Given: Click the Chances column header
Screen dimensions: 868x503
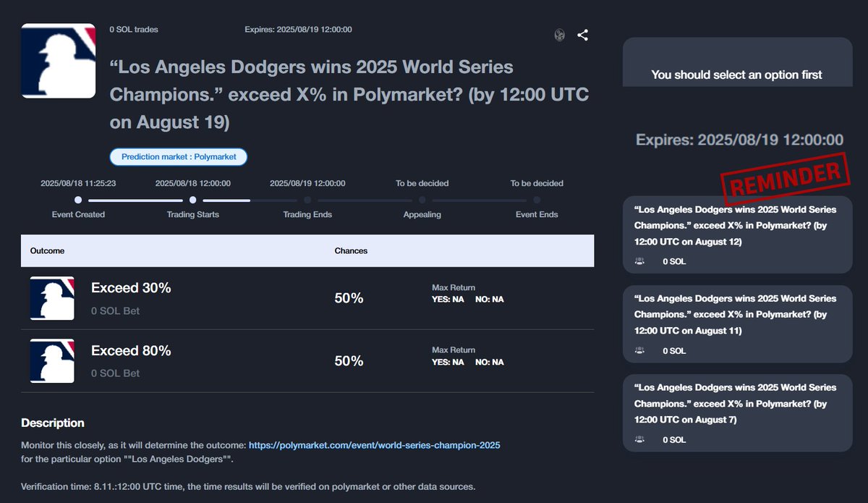Looking at the screenshot, I should 351,250.
